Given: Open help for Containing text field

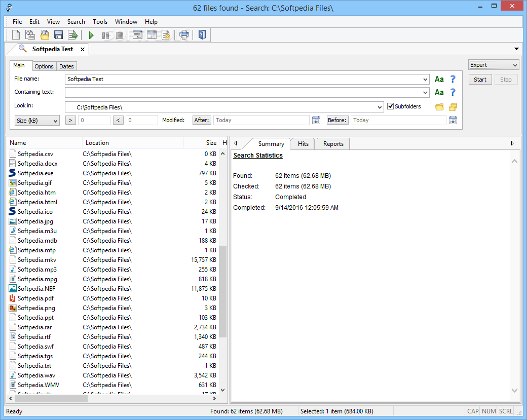Looking at the screenshot, I should coord(453,92).
